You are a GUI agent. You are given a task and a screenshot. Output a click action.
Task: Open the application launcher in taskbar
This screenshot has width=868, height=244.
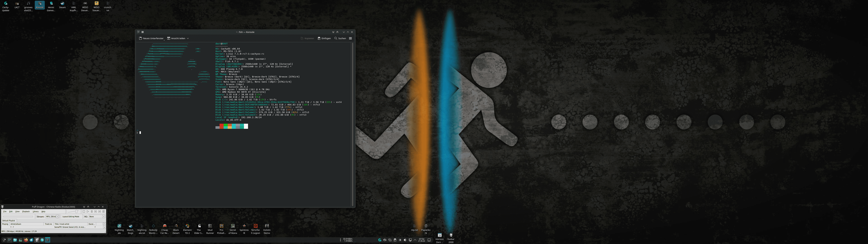pos(4,240)
